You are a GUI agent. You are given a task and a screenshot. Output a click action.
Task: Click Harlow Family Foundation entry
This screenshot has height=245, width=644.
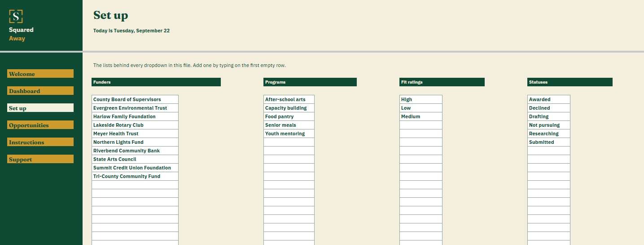pos(135,116)
